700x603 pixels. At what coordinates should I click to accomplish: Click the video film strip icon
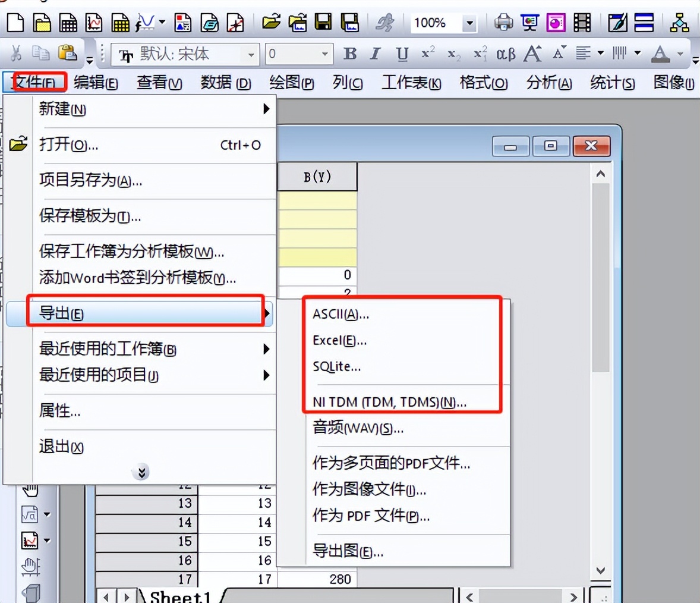(x=582, y=23)
